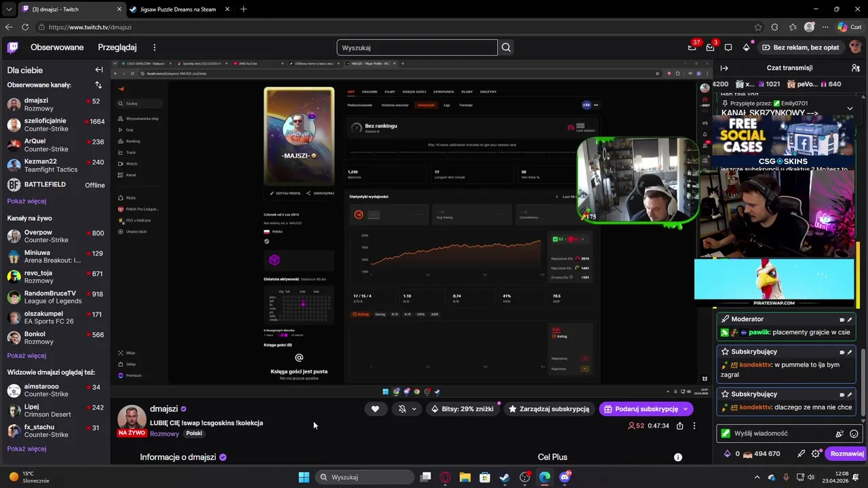This screenshot has width=868, height=488.
Task: Open chat settings gear icon
Action: (x=816, y=454)
